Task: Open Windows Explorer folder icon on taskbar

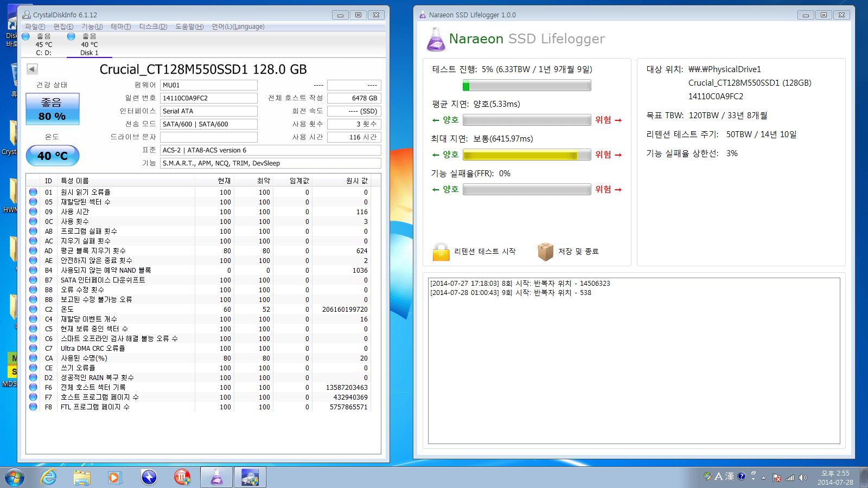Action: pyautogui.click(x=82, y=478)
